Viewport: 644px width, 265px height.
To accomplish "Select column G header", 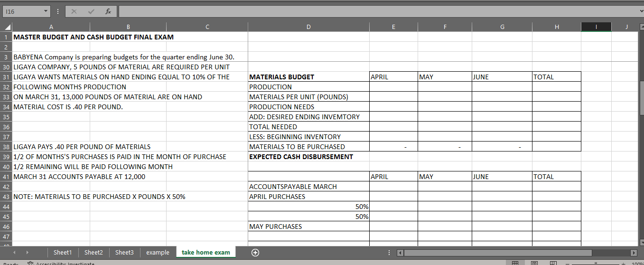I will 502,27.
